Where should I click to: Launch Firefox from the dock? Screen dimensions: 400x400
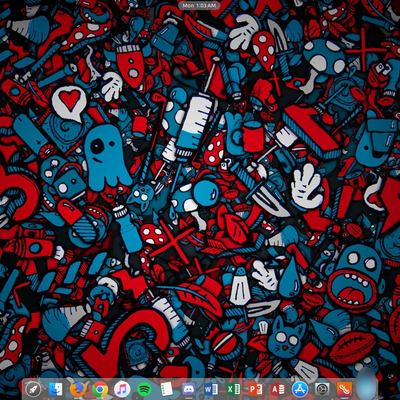pos(78,389)
